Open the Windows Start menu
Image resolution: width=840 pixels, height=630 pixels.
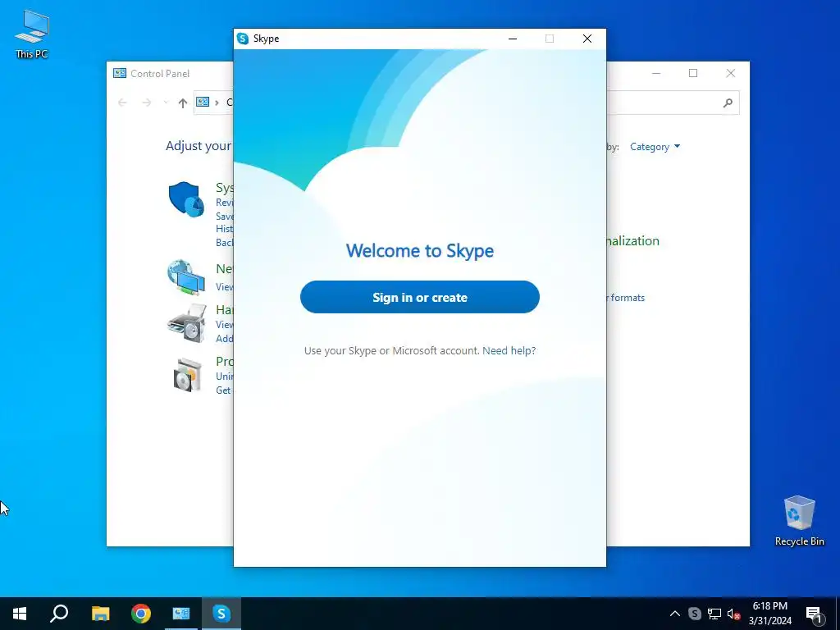pyautogui.click(x=20, y=614)
